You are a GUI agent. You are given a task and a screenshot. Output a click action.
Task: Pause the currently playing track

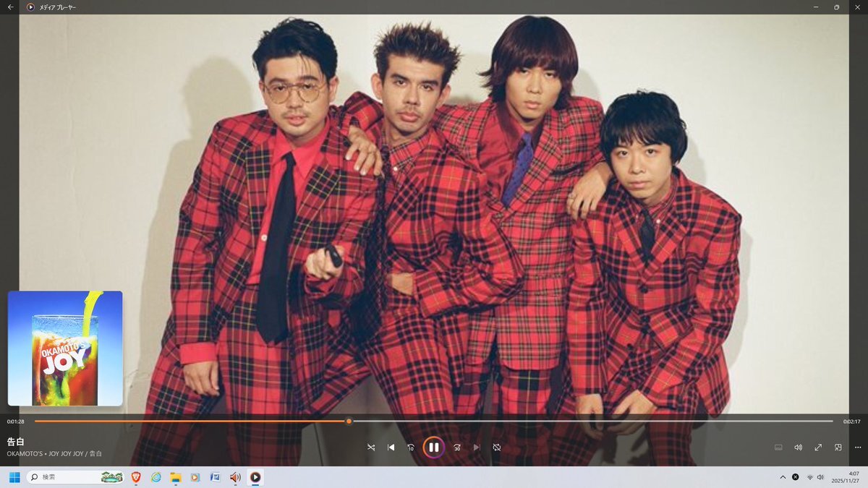[433, 448]
